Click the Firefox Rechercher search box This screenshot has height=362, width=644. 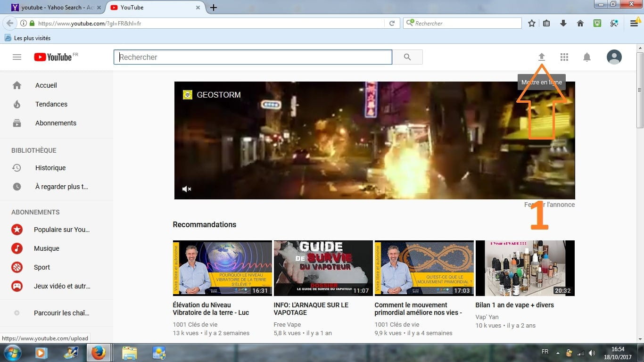462,23
